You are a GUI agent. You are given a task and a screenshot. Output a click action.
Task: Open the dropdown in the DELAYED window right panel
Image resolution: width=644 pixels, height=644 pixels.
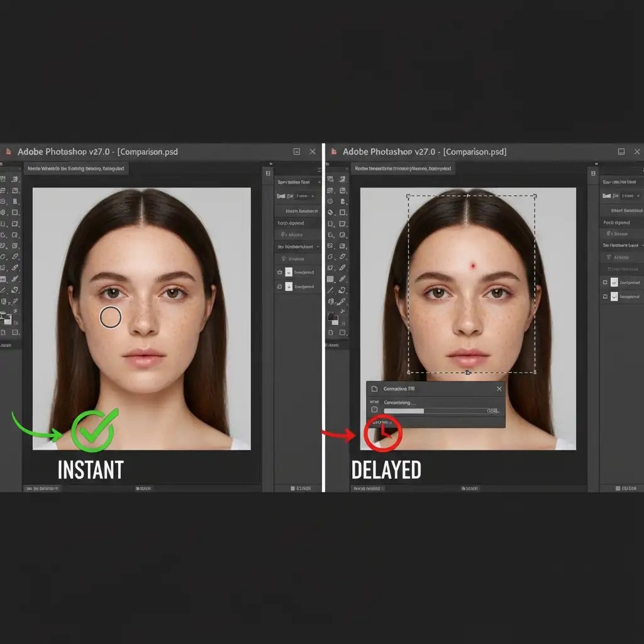point(629,196)
